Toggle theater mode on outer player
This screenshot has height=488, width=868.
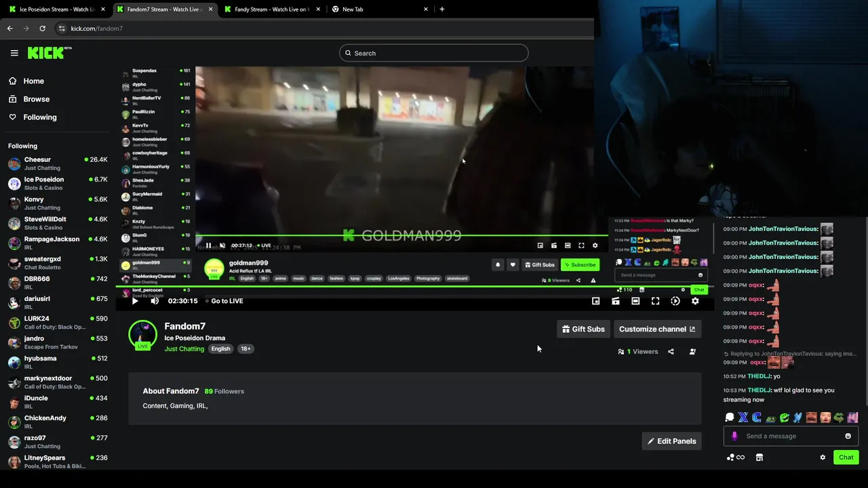click(635, 301)
